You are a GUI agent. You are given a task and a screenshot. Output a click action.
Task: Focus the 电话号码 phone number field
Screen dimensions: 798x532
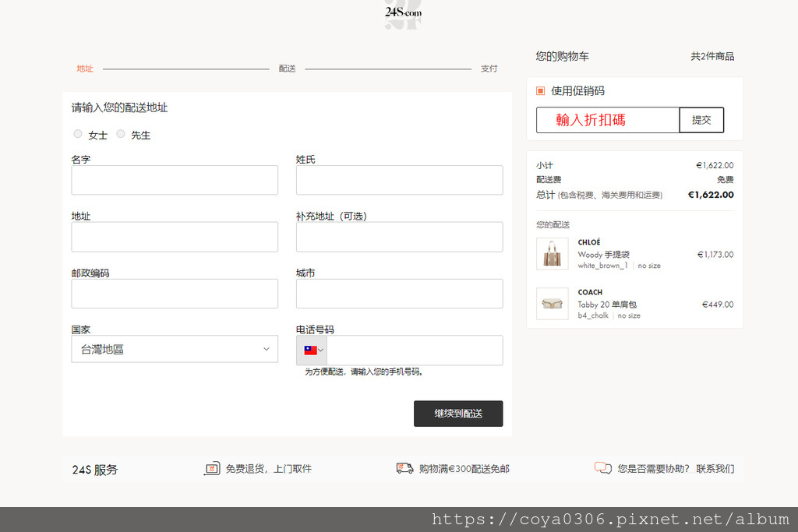click(415, 350)
